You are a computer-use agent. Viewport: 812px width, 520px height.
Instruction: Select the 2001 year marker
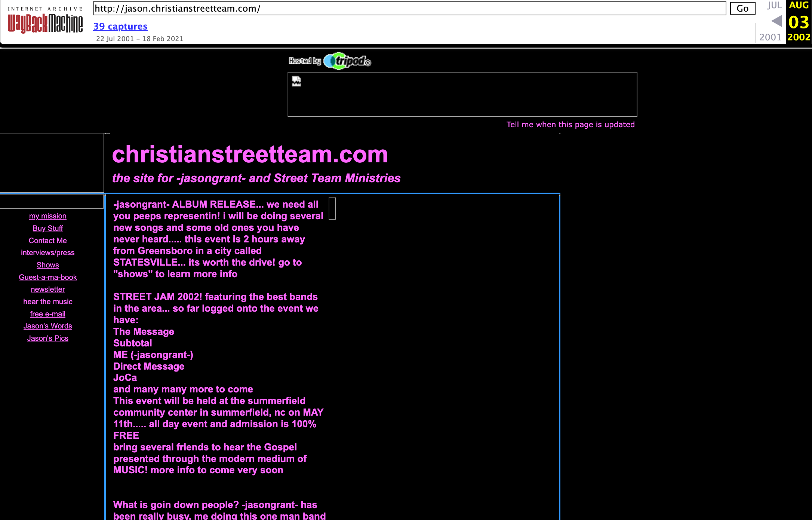point(770,37)
